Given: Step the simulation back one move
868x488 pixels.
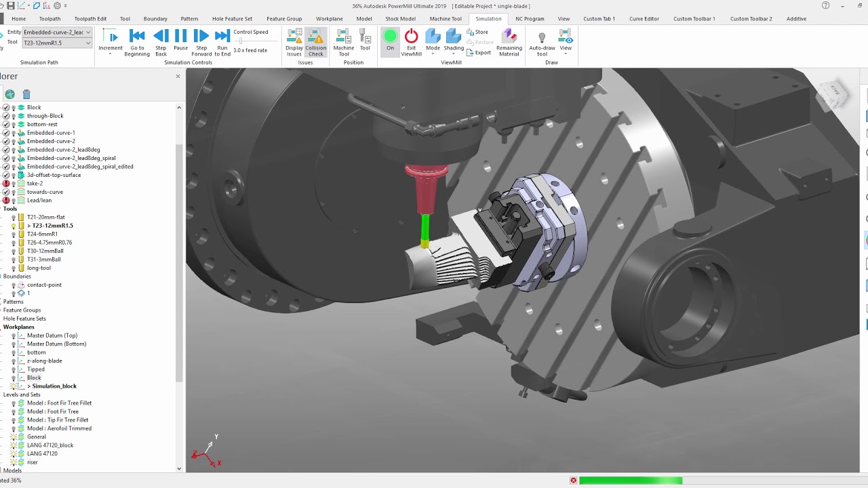Looking at the screenshot, I should point(160,39).
